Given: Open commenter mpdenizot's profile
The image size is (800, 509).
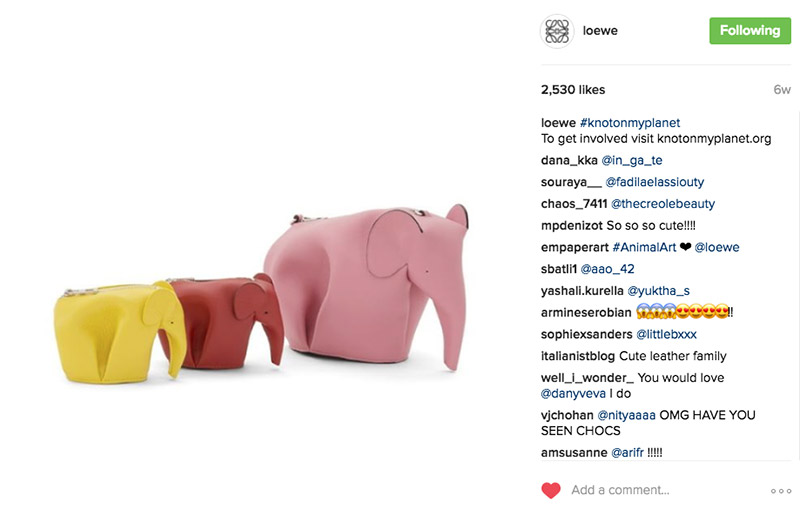Looking at the screenshot, I should (x=572, y=226).
